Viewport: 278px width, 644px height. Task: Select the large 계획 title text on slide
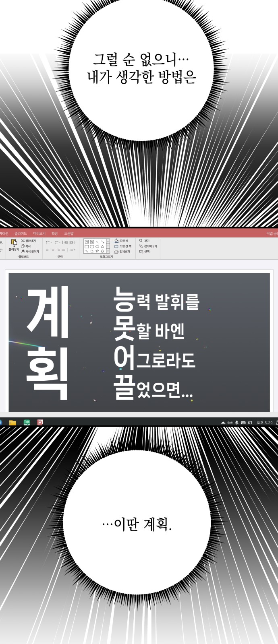tap(48, 343)
